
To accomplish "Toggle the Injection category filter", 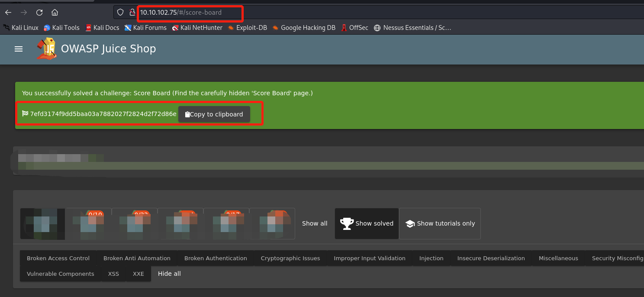I will [x=431, y=258].
